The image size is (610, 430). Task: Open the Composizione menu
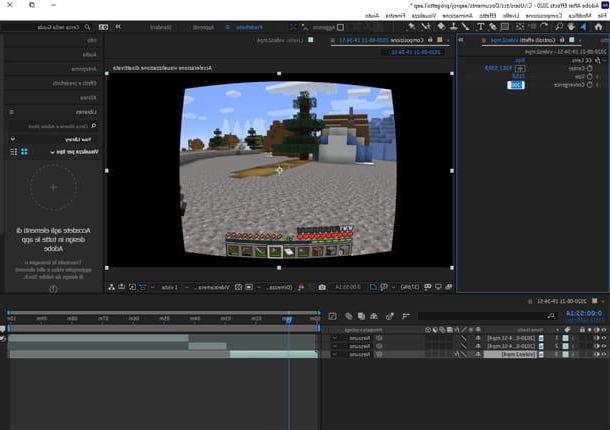point(544,16)
